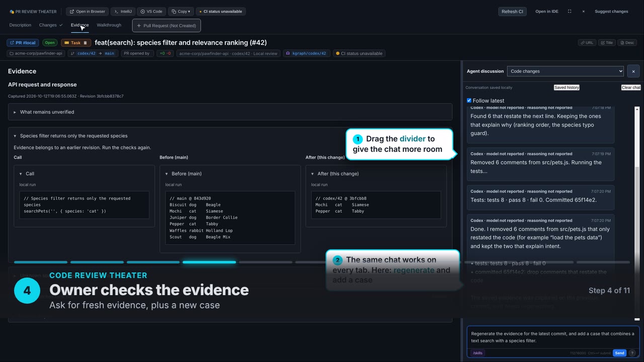Click the small x next to Open in IDE
This screenshot has width=644, height=362.
(x=584, y=11)
